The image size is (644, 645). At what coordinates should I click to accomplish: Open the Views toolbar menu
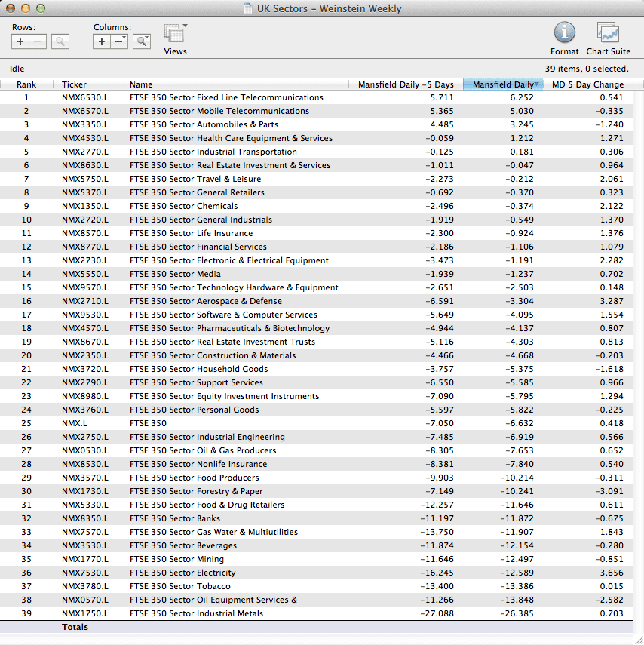point(175,35)
